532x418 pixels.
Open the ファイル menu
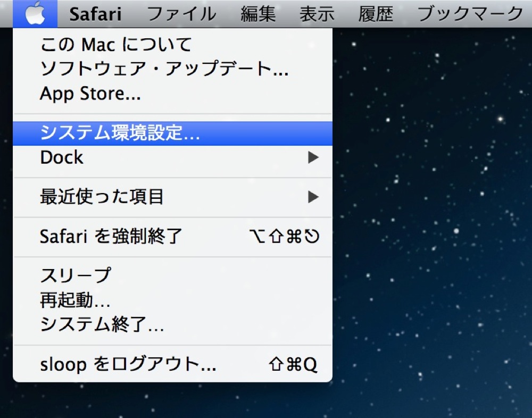click(x=181, y=14)
